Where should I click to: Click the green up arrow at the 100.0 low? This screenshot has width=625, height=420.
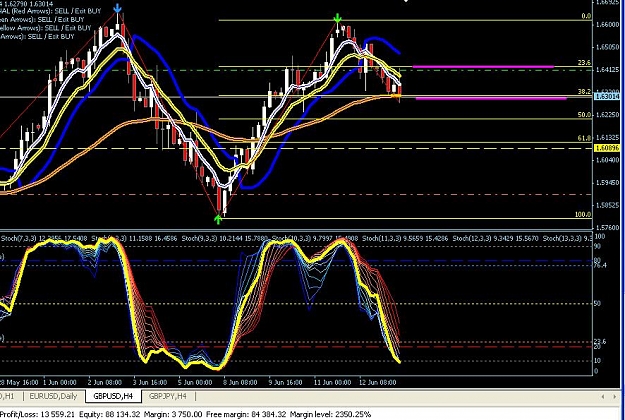point(218,219)
